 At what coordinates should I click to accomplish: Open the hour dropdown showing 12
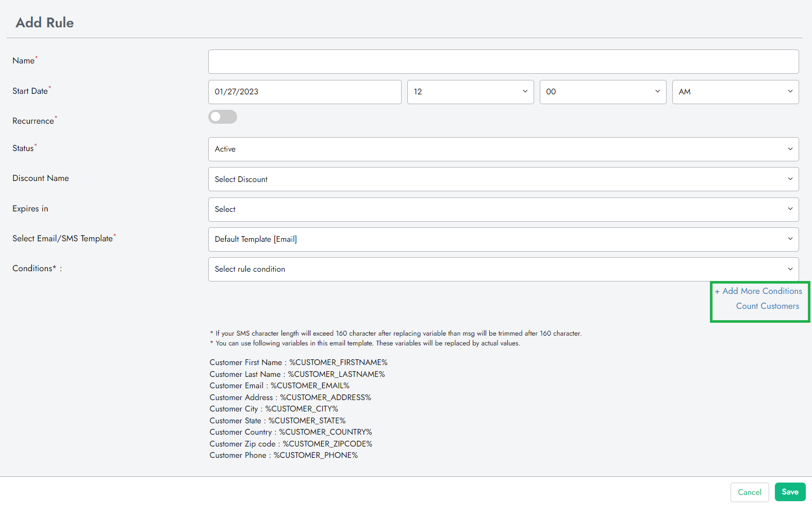tap(470, 92)
